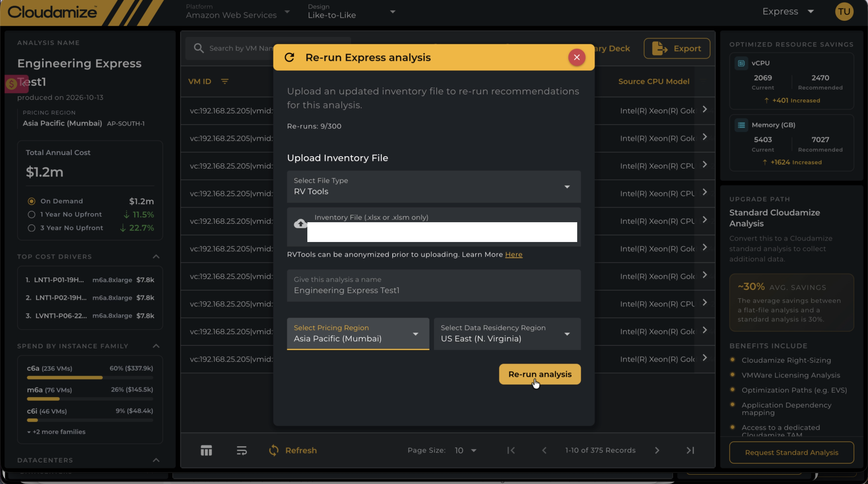Click the dollar badge icon beside Test1
Screen dimensions: 868x484
coord(12,84)
